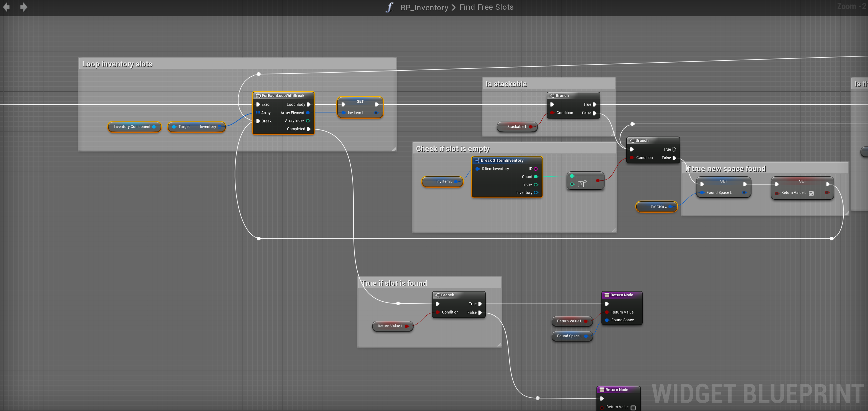The height and width of the screenshot is (411, 868).
Task: Click Find Free Slots breadcrumb item
Action: (486, 7)
